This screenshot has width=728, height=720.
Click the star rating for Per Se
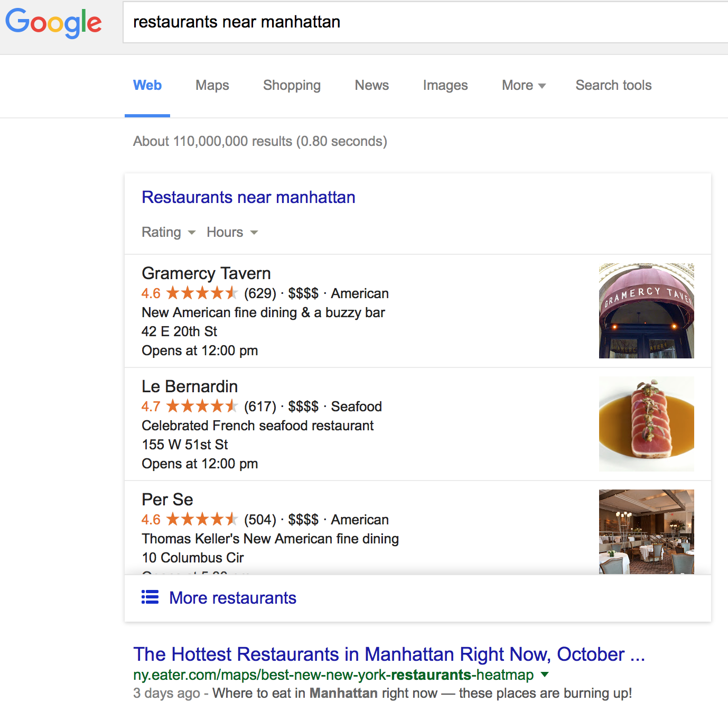(x=201, y=519)
